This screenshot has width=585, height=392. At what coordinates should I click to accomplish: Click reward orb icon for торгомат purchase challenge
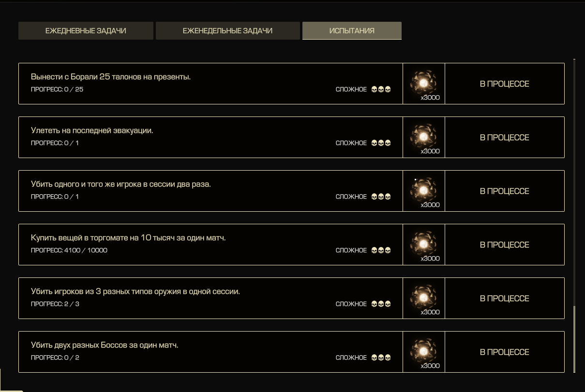[423, 244]
